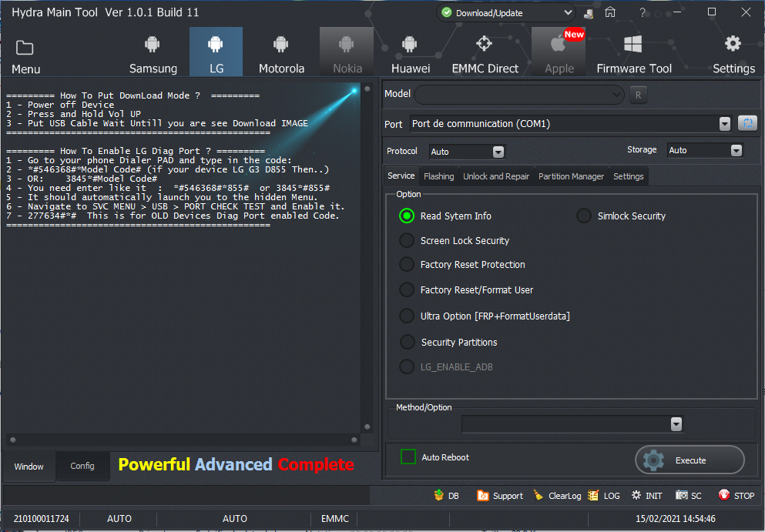This screenshot has width=765, height=532.
Task: Click the date time 15/02/2021 14:54:46
Action: click(x=675, y=519)
